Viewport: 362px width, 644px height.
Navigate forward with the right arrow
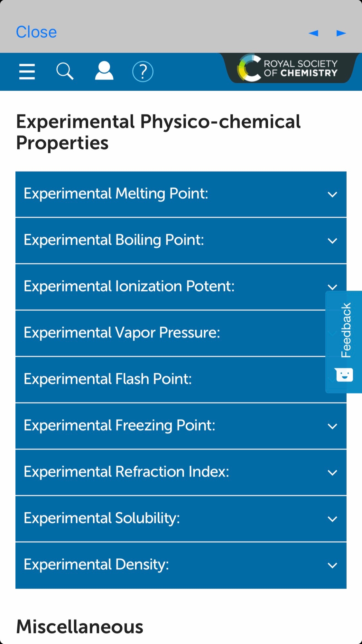coord(341,33)
